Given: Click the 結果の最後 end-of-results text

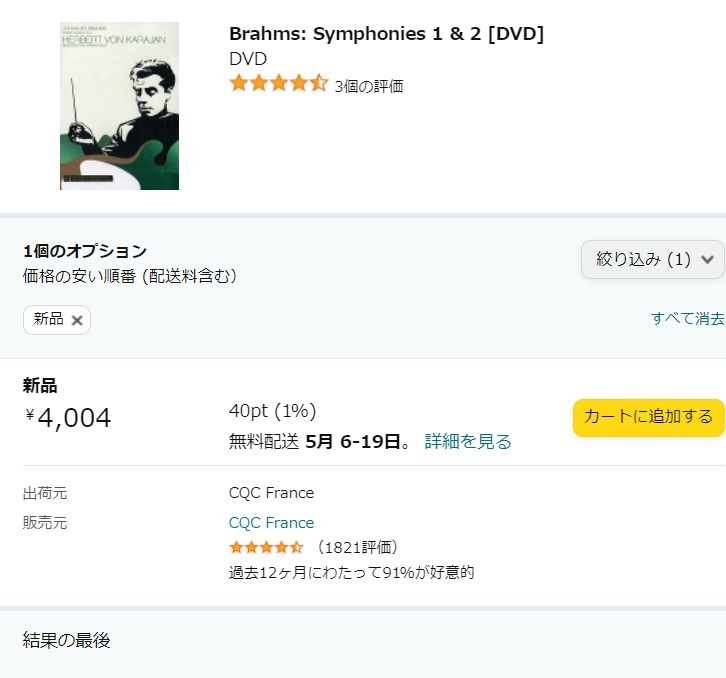Looking at the screenshot, I should [67, 640].
